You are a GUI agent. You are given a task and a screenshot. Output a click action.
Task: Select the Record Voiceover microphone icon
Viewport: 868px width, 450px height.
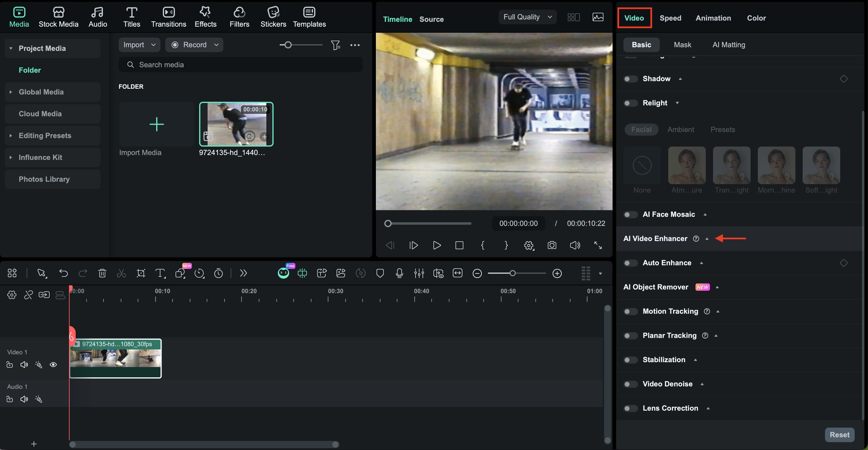(x=399, y=273)
